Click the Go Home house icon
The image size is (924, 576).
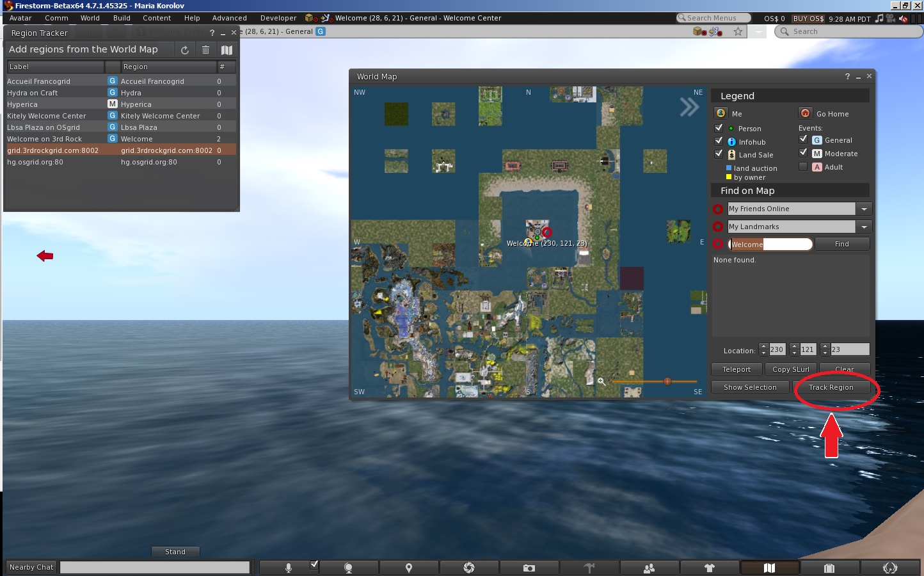point(805,113)
